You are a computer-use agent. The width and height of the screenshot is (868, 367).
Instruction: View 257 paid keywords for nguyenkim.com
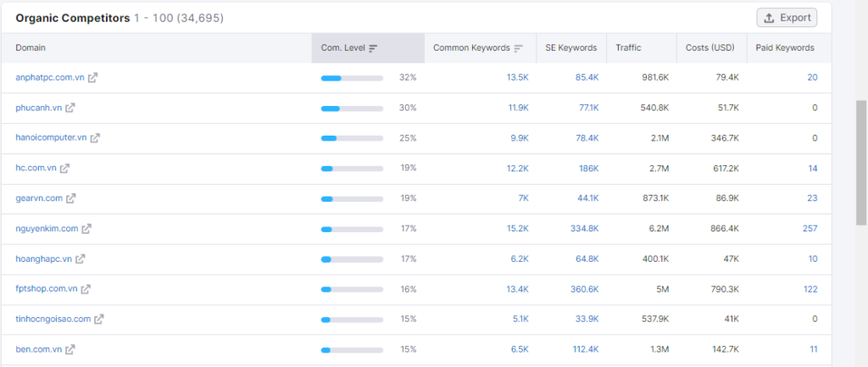point(810,229)
